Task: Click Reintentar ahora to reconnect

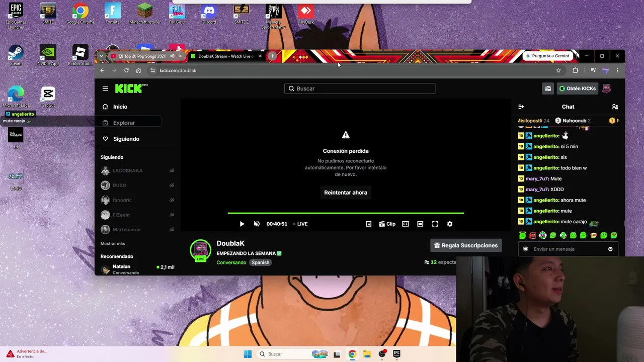Action: pyautogui.click(x=346, y=193)
